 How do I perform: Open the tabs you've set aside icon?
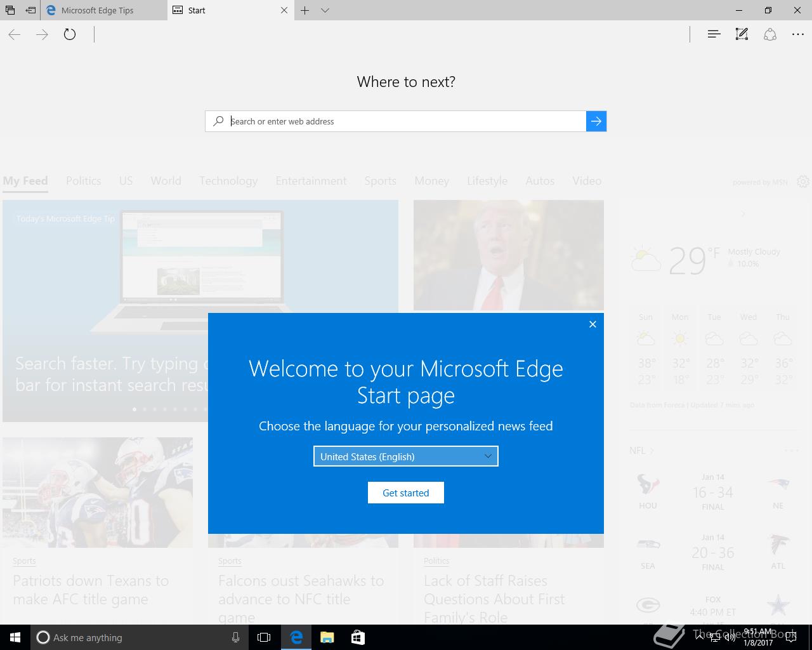click(10, 10)
